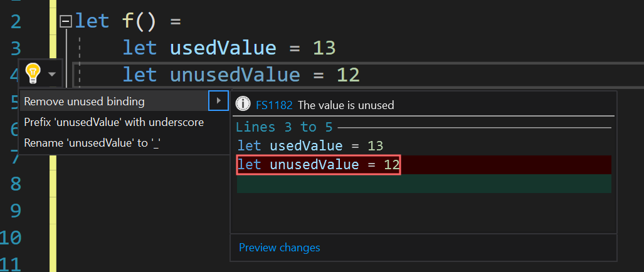
Task: Choose Prefix 'unusedValue' with underscore
Action: coord(113,122)
